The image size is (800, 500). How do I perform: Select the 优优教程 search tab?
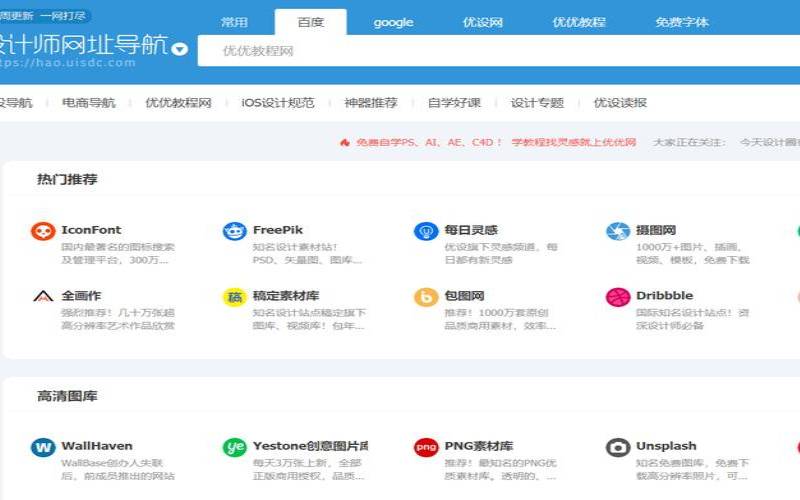(579, 22)
